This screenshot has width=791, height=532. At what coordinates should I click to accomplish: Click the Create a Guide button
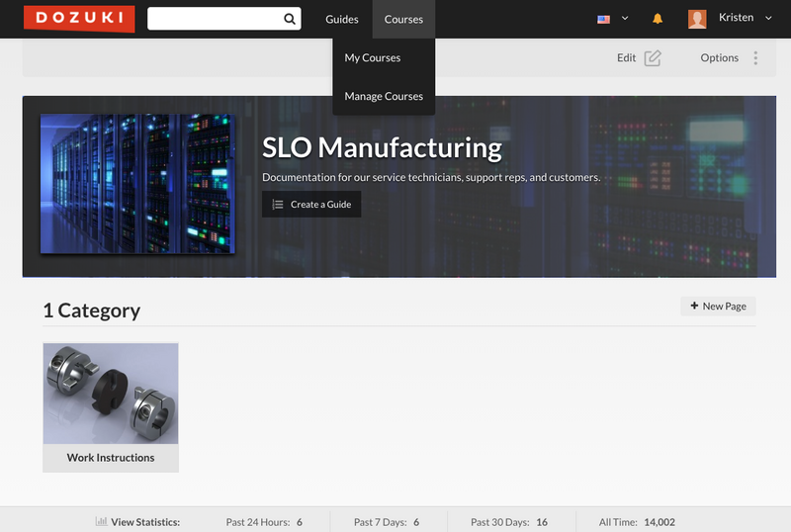tap(311, 205)
